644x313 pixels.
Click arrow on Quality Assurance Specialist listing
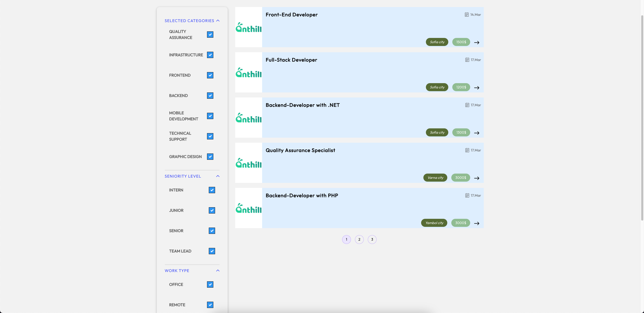pos(476,178)
